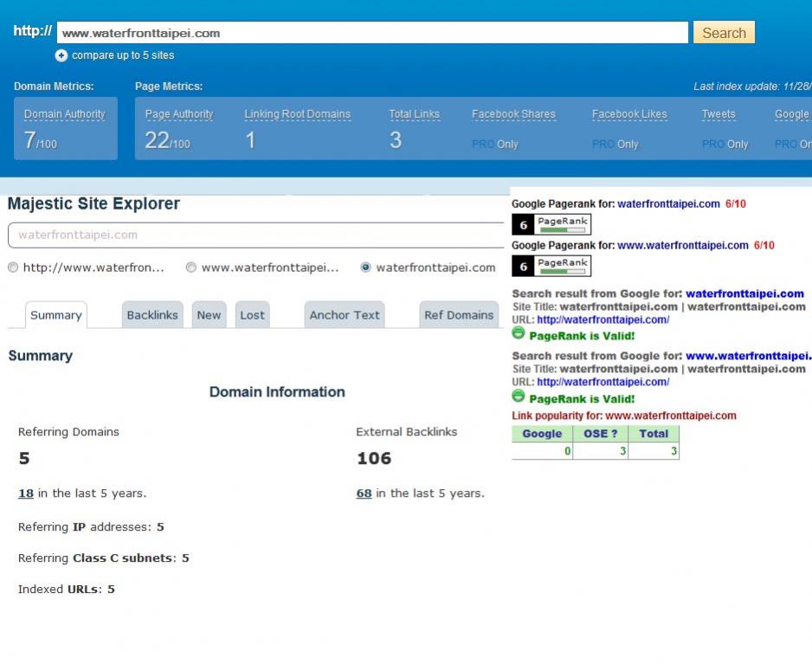Click the Referring Domains value 5
Image resolution: width=812 pixels, height=664 pixels.
(24, 458)
